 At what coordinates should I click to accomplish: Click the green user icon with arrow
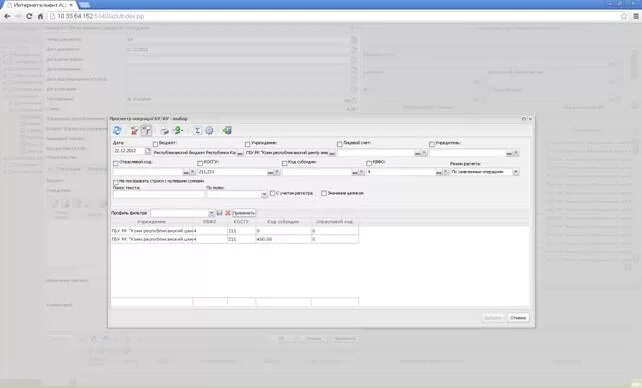pyautogui.click(x=178, y=131)
